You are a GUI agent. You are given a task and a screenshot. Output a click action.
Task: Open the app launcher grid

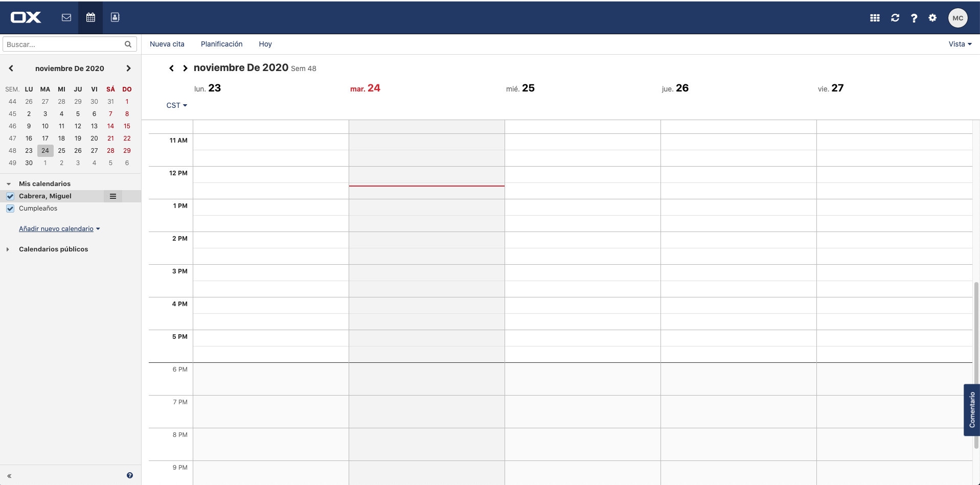[875, 18]
